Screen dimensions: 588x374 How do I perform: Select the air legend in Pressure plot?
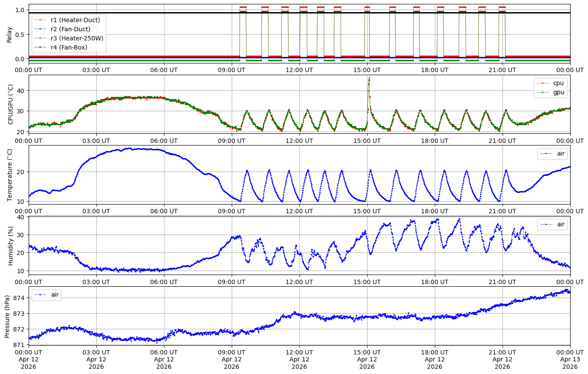coord(55,295)
